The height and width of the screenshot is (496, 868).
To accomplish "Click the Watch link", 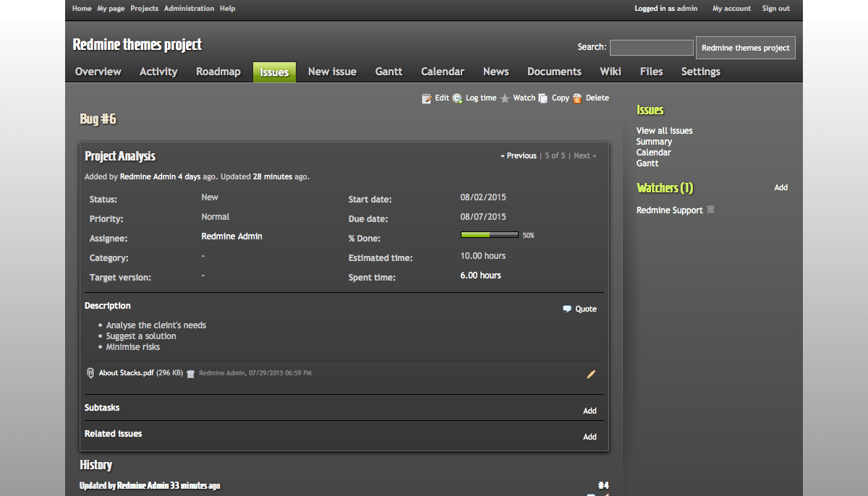I will coord(524,98).
